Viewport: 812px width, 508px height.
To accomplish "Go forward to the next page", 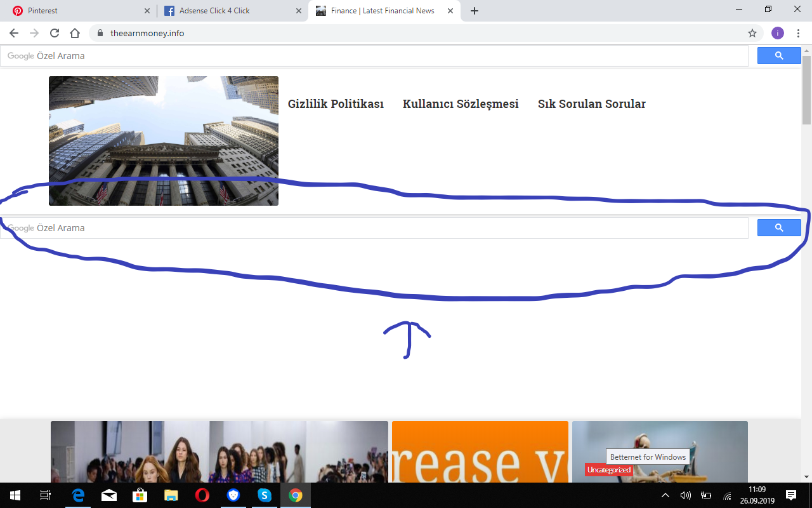I will pos(34,33).
